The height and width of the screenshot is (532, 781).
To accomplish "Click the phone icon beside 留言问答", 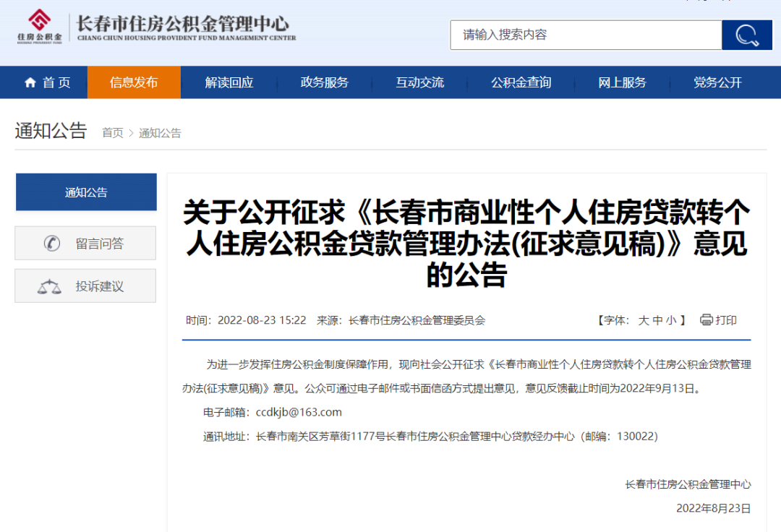I will point(51,244).
